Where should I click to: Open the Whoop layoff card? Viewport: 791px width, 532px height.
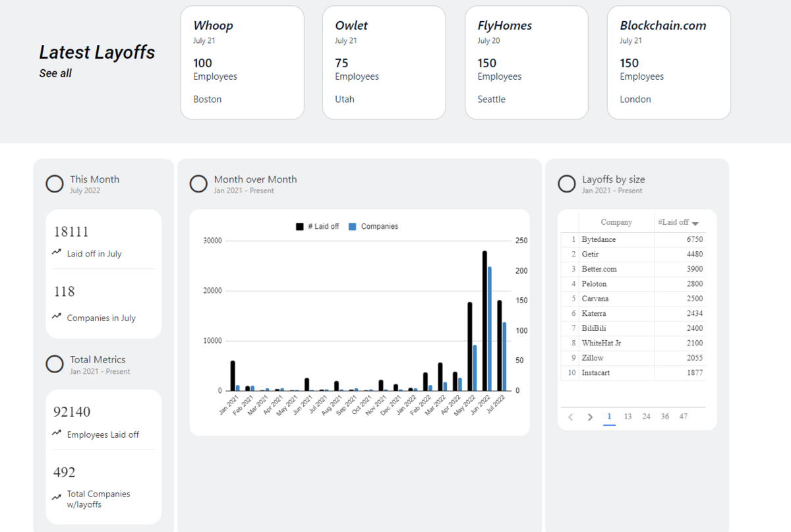[242, 63]
